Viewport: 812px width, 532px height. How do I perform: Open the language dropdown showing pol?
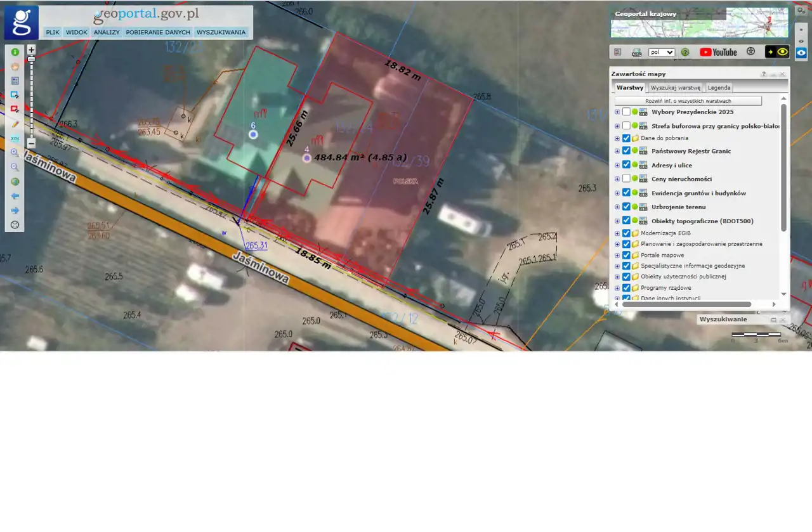click(661, 52)
